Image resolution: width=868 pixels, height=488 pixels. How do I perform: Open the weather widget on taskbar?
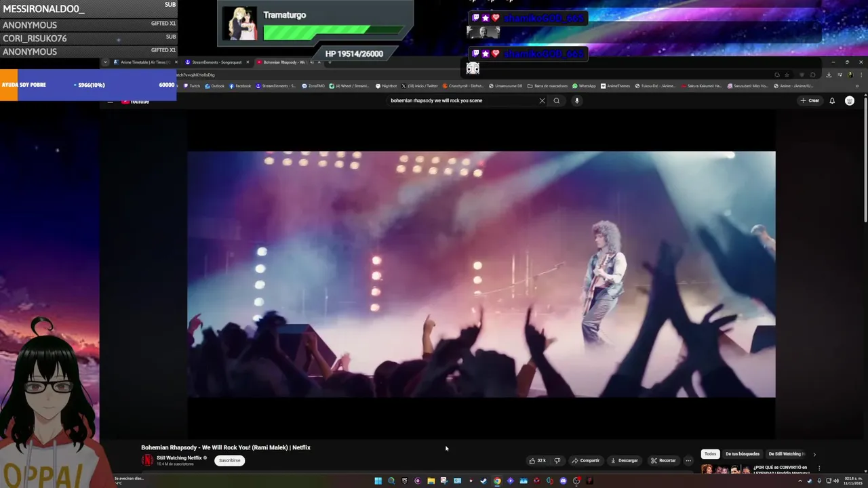129,481
